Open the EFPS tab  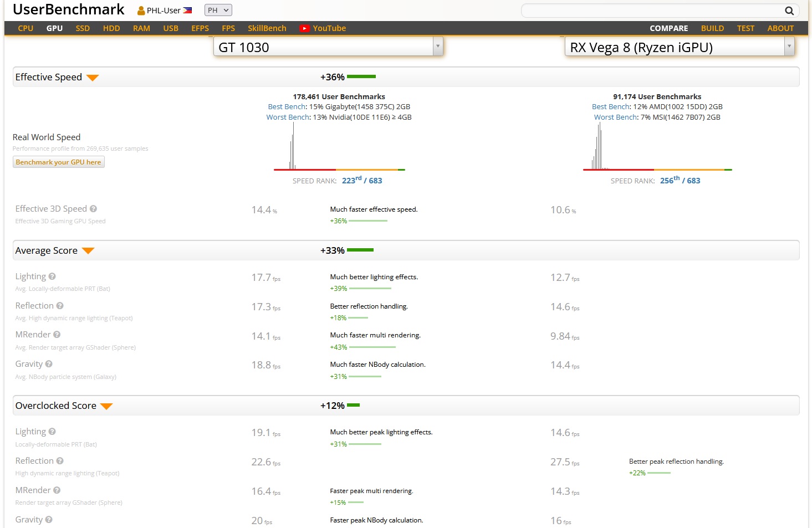point(200,28)
